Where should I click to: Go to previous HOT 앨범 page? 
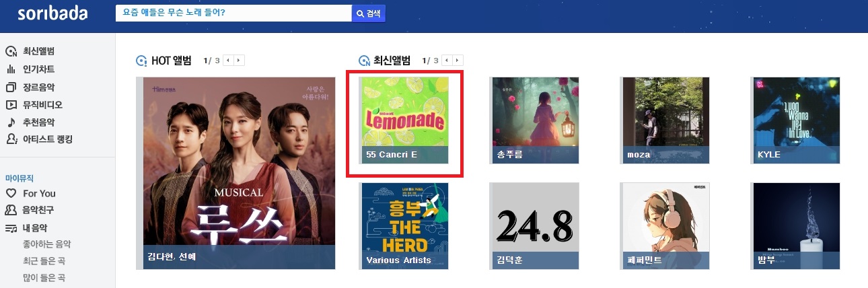point(228,61)
